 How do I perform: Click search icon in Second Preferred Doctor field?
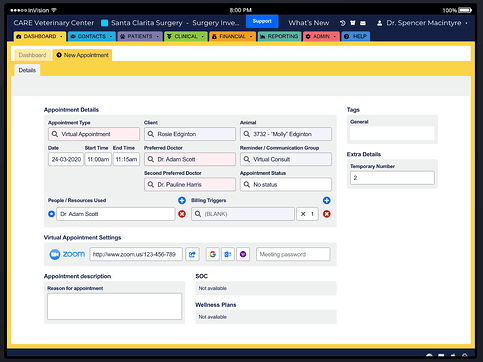coord(151,184)
